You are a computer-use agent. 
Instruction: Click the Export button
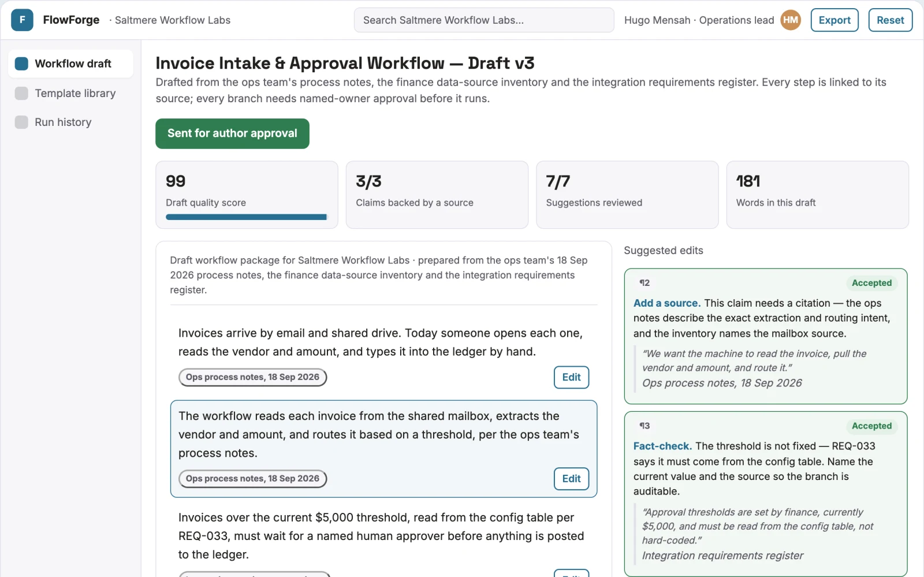pyautogui.click(x=834, y=20)
